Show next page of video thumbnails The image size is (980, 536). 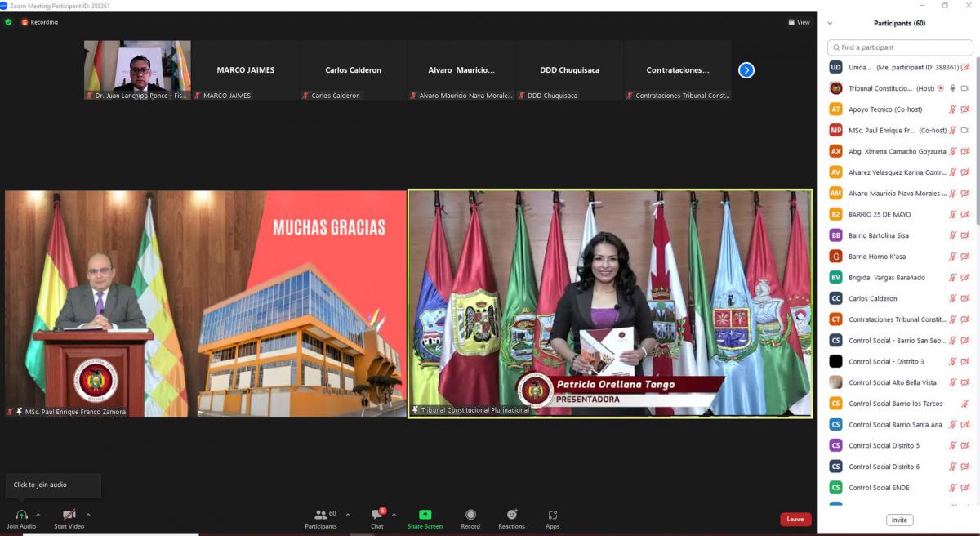[x=746, y=70]
